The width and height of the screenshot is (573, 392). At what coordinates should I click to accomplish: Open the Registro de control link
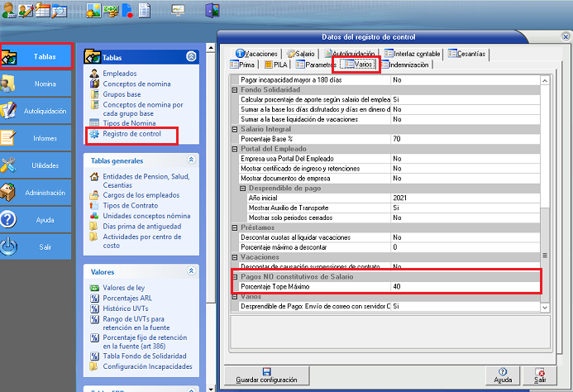(136, 133)
